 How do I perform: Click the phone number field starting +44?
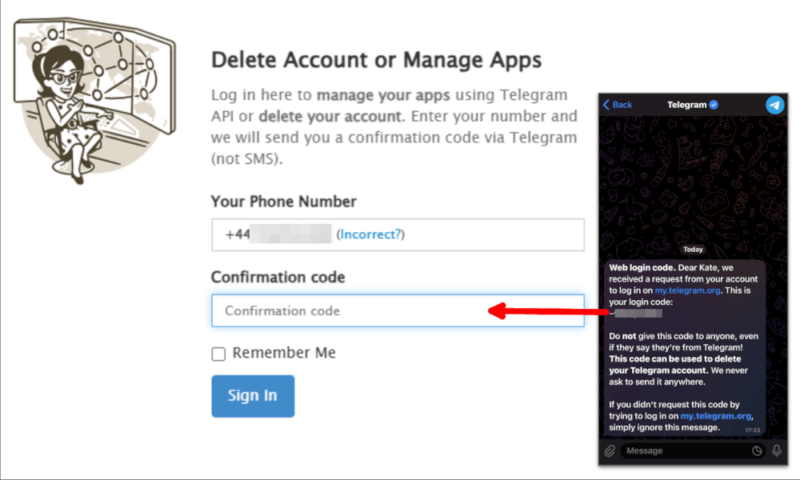coord(398,235)
